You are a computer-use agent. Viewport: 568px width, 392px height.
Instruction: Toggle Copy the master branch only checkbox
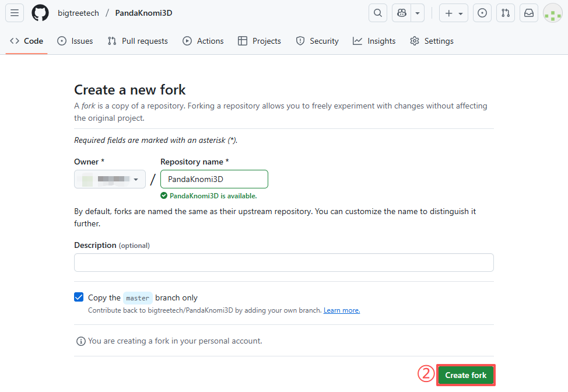pos(79,297)
